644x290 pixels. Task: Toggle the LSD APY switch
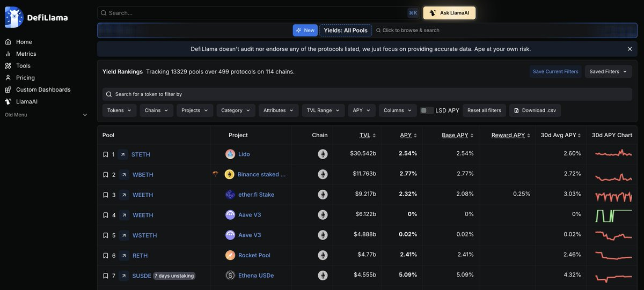[x=427, y=110]
